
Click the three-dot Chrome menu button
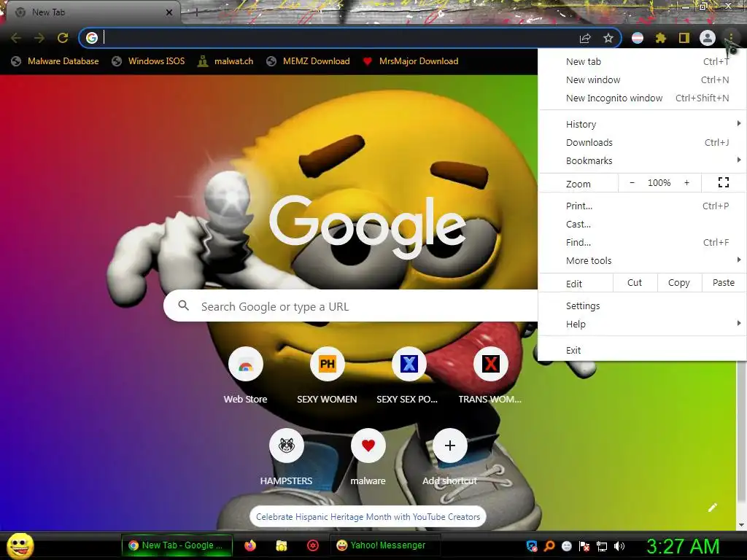click(x=731, y=38)
